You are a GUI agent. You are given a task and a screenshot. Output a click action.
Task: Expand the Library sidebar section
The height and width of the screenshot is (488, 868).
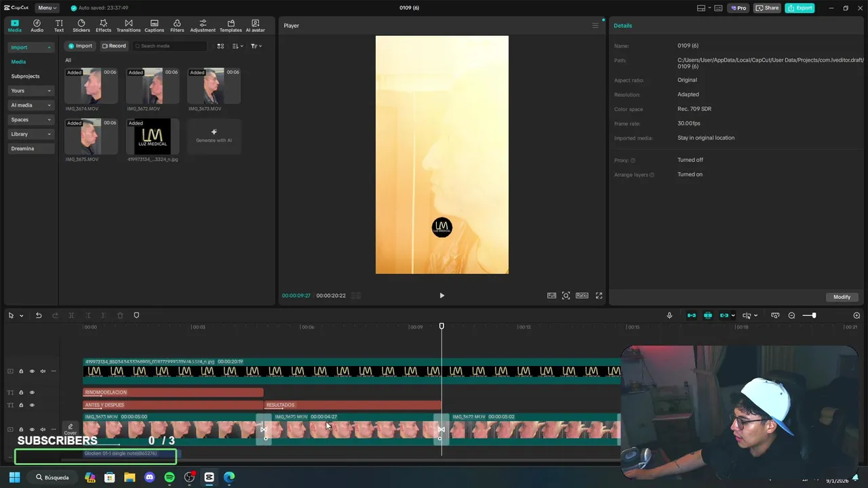pos(31,134)
